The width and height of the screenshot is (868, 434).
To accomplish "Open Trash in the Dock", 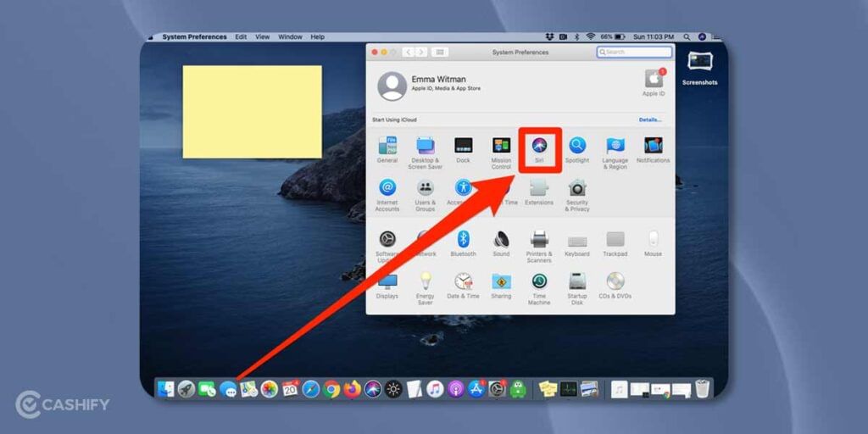I will (703, 389).
